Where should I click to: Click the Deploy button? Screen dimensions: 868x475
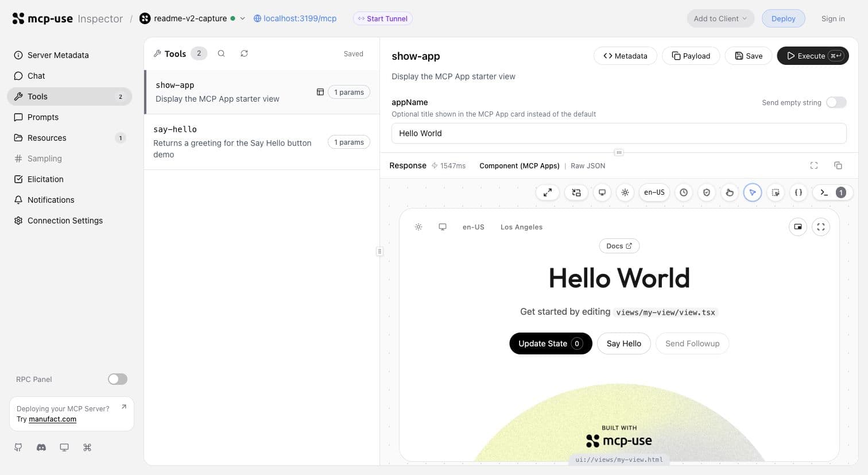point(784,18)
